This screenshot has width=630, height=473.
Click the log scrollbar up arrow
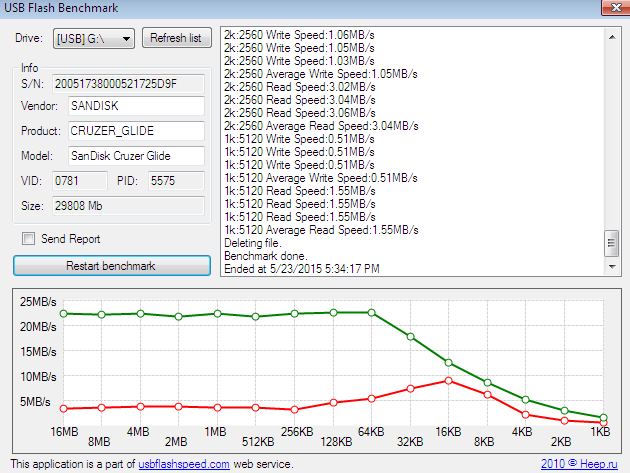point(612,37)
